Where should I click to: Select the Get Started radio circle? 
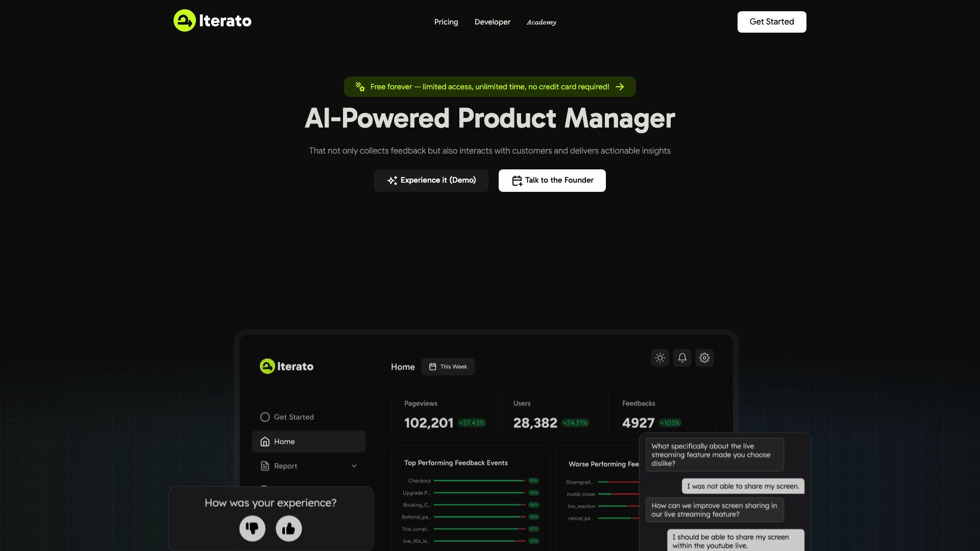(x=265, y=416)
